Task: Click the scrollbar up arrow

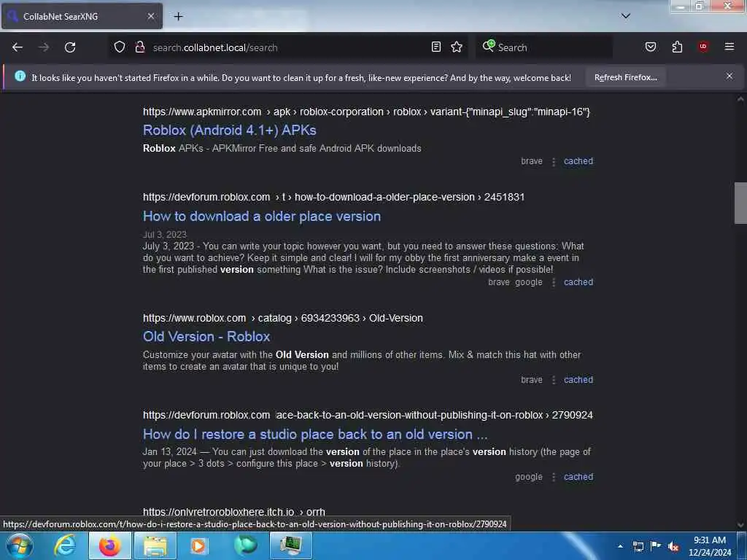Action: point(740,99)
